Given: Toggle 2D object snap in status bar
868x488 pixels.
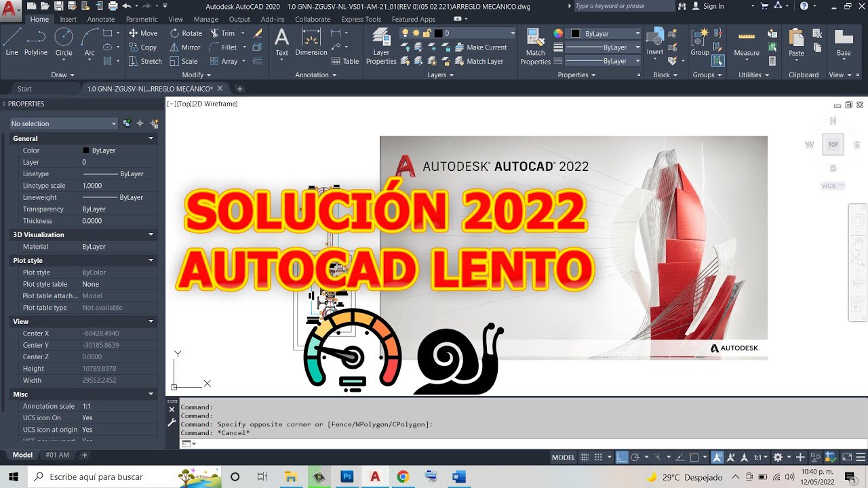Looking at the screenshot, I should [x=694, y=457].
